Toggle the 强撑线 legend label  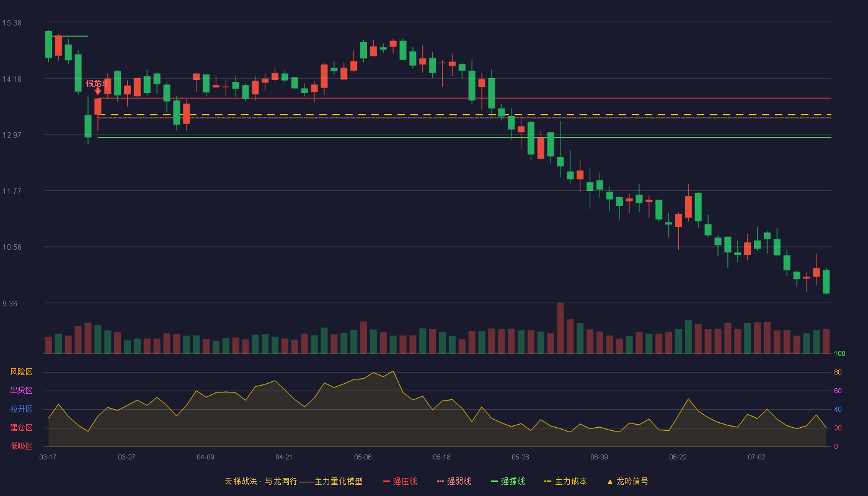513,481
